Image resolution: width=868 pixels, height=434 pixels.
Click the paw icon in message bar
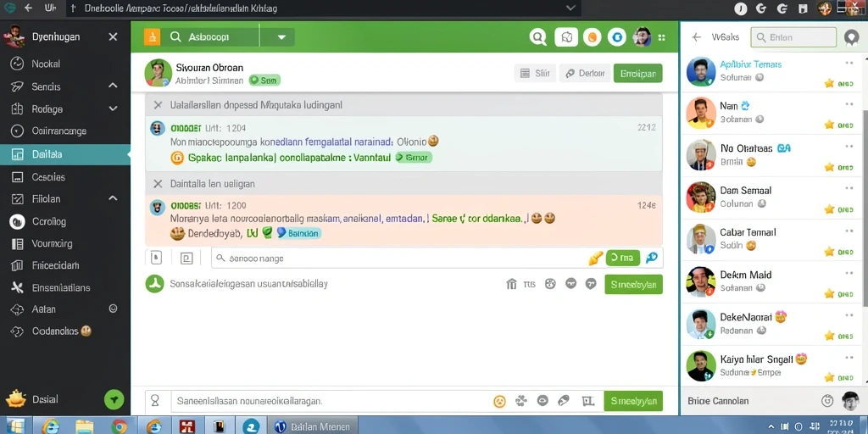click(x=521, y=401)
